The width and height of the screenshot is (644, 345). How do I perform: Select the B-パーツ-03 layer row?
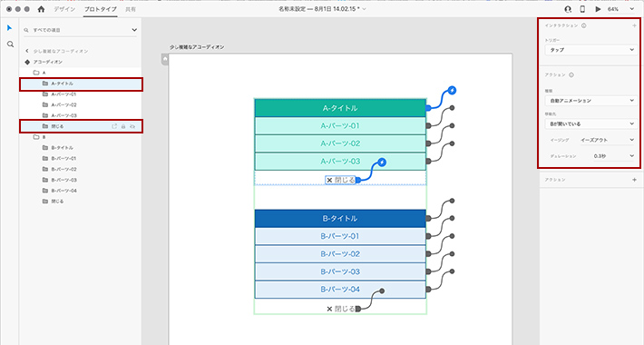click(x=81, y=180)
